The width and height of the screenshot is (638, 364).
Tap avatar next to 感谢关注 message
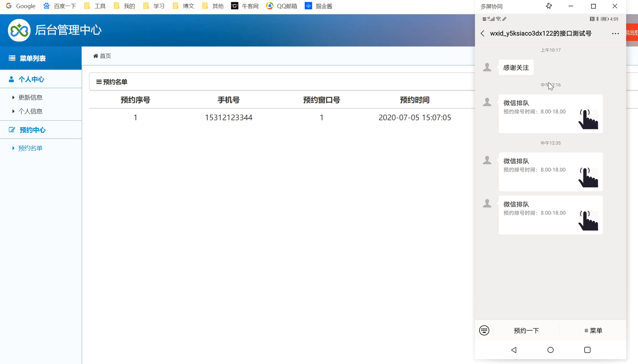[x=487, y=67]
